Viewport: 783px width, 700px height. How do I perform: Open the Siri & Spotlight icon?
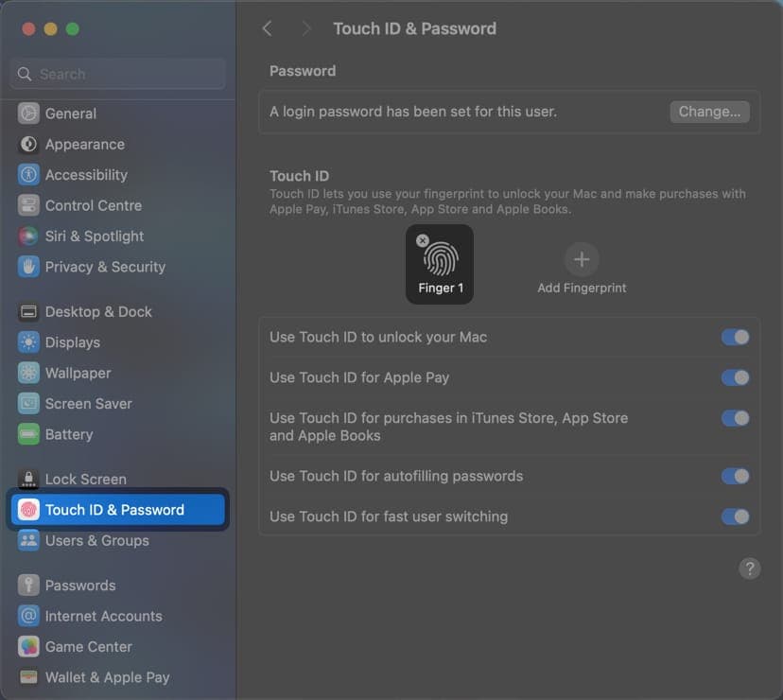[28, 236]
